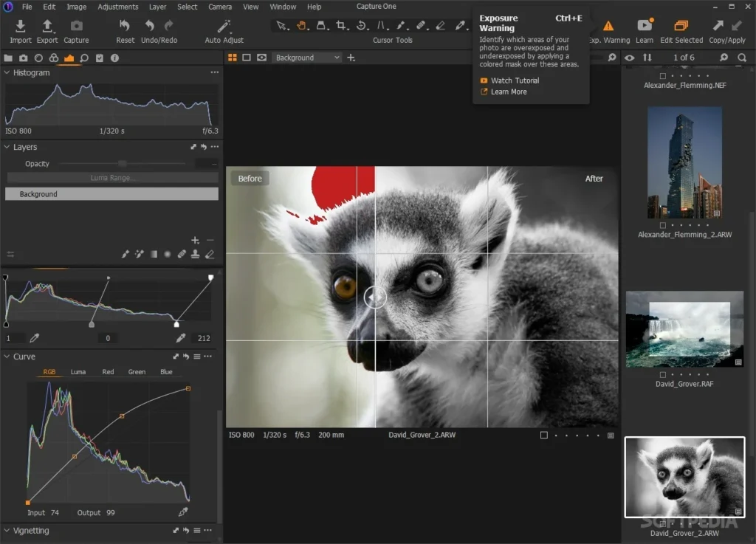Select the Erase Mask tool
Screen dimensions: 756x544
209,254
